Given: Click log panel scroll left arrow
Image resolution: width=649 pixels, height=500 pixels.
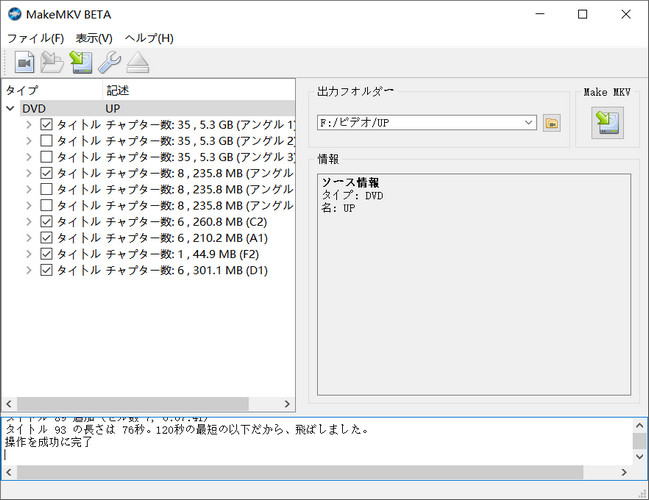Looking at the screenshot, I should (9, 472).
